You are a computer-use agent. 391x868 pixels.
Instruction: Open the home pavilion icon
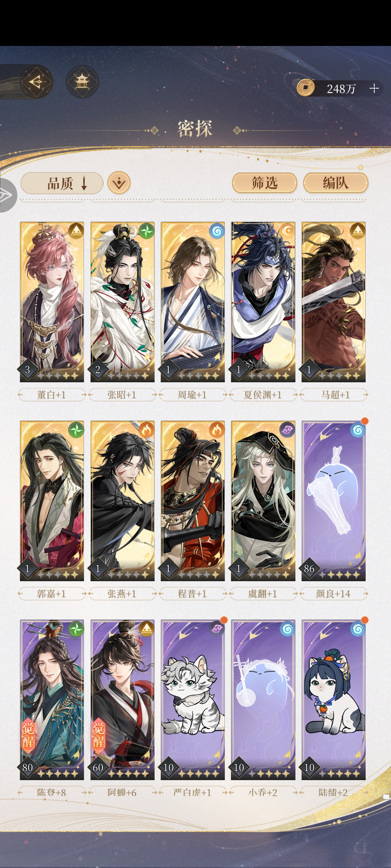[x=82, y=82]
